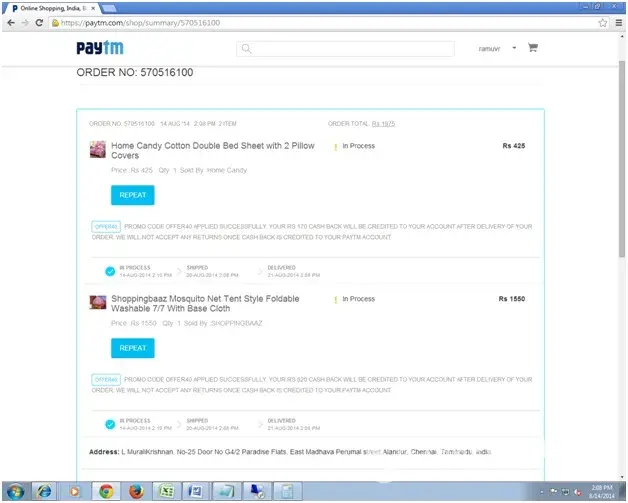Show hidden system tray icons
This screenshot has height=503, width=628.
click(542, 492)
